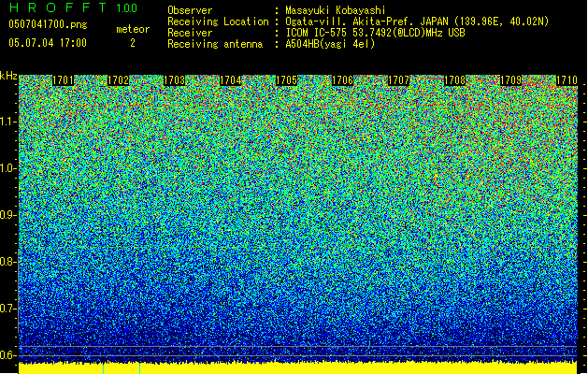Click the ICOM IC-575 receiver text
The image size is (588, 374).
(x=375, y=33)
